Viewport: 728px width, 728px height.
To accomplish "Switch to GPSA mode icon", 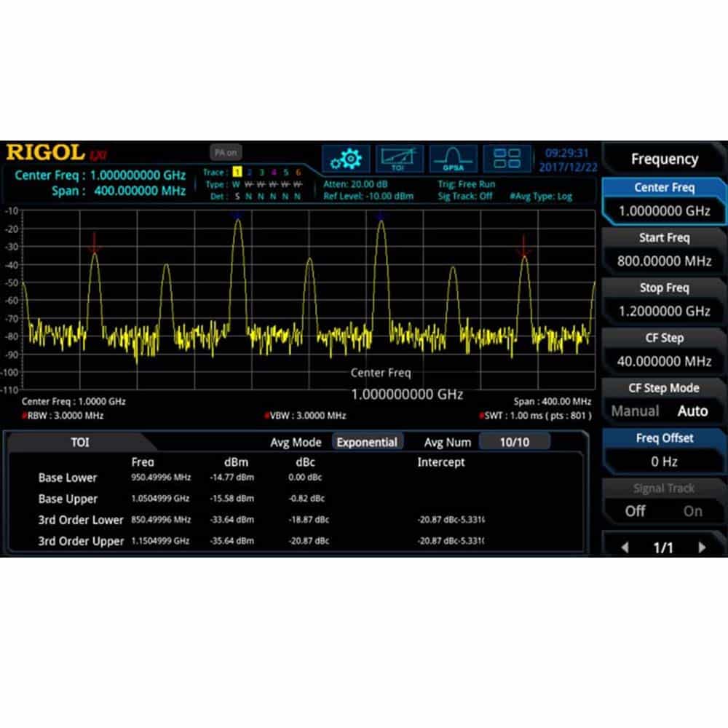I will pyautogui.click(x=453, y=159).
